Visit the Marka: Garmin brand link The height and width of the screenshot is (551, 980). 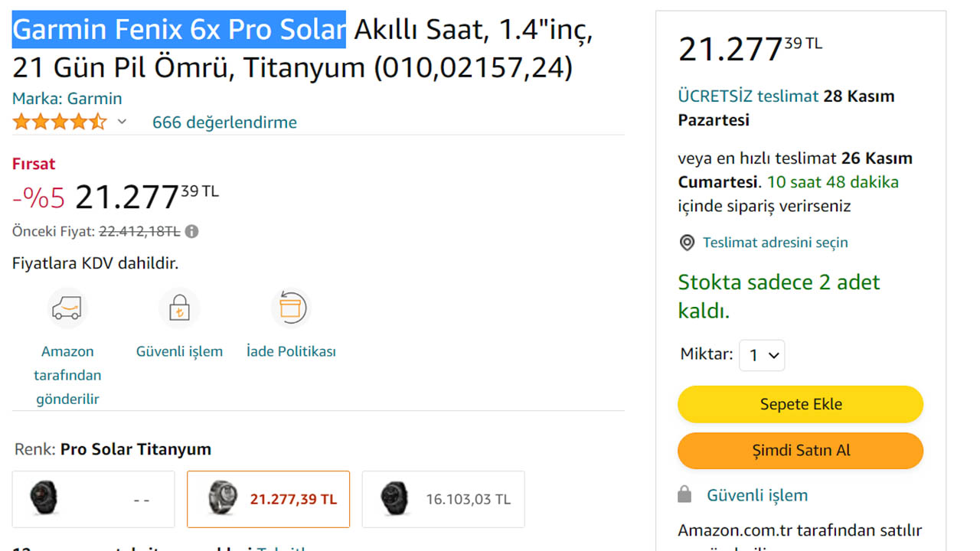67,99
